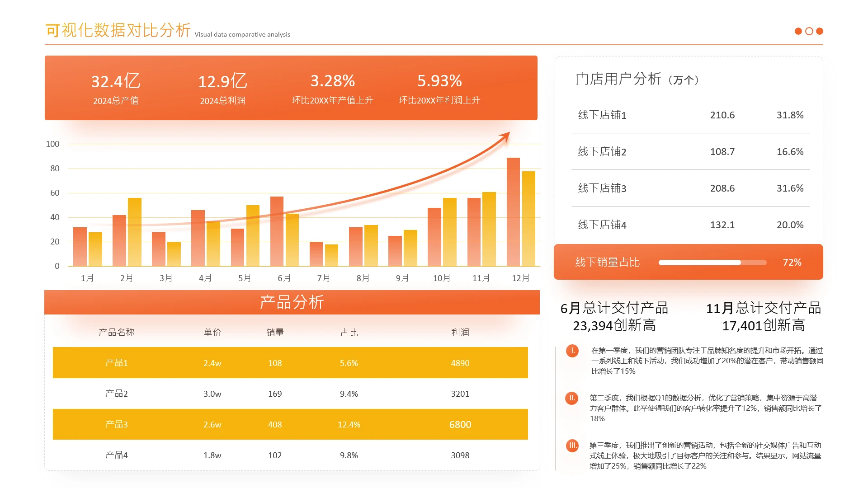Click the Roman numeral II bullet icon

tap(572, 398)
